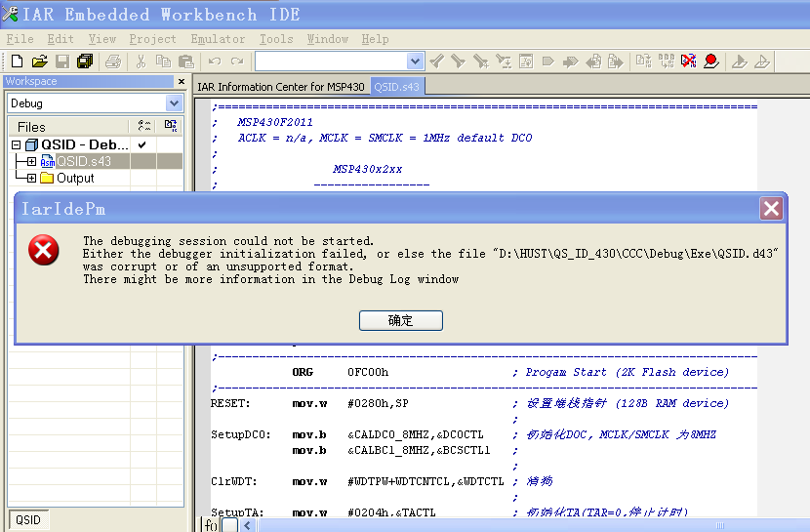Open the toolbar quick search dropdown arrow

click(415, 61)
